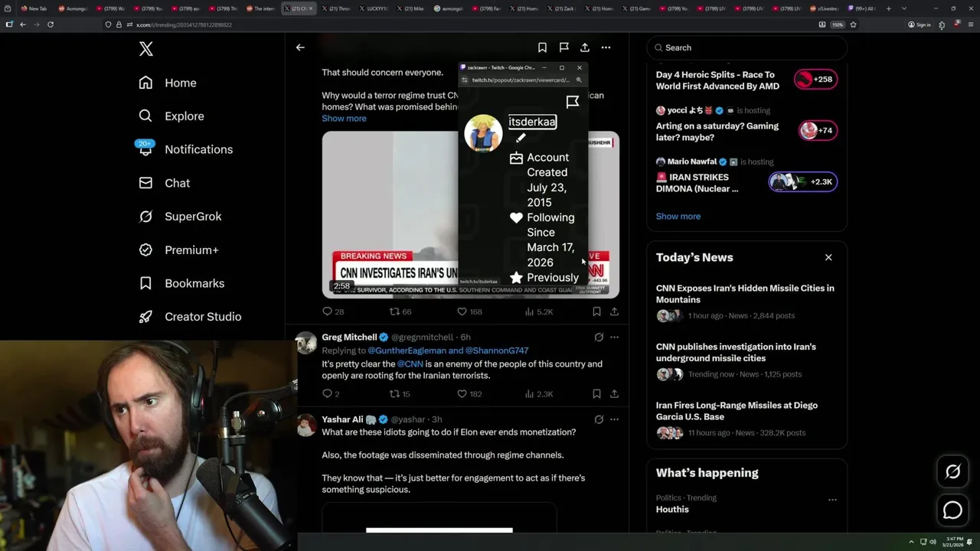Click Grok icon on Yashar Ali's post
980x551 pixels.
599,419
